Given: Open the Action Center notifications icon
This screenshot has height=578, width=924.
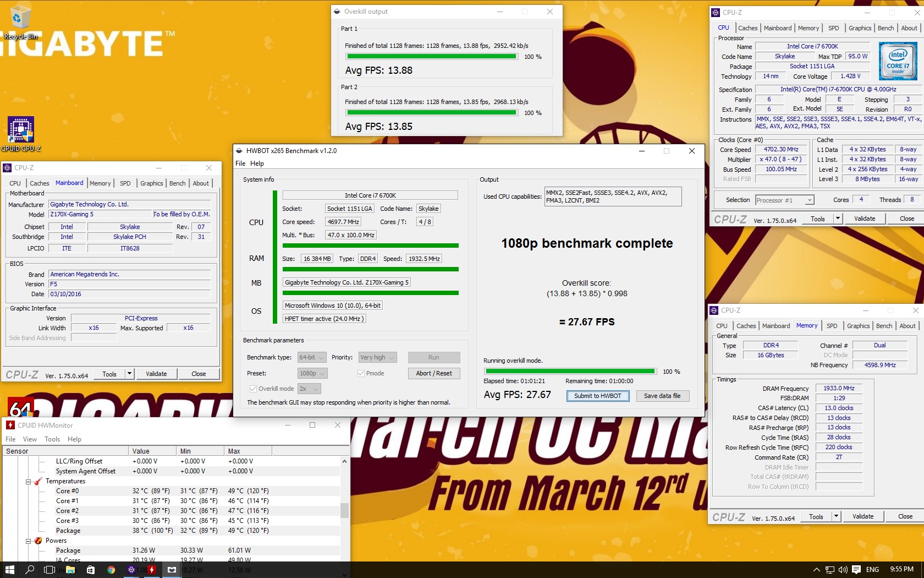Looking at the screenshot, I should click(x=856, y=570).
